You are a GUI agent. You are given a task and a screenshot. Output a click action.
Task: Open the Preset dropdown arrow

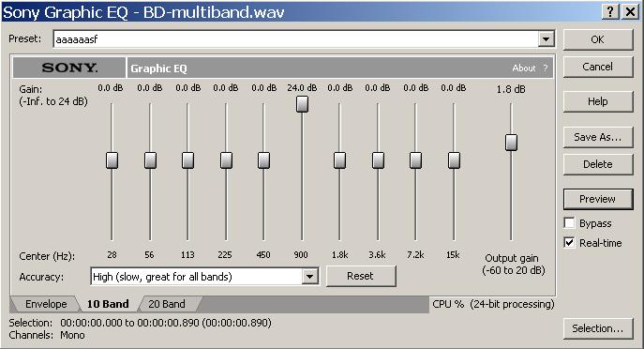tap(546, 39)
